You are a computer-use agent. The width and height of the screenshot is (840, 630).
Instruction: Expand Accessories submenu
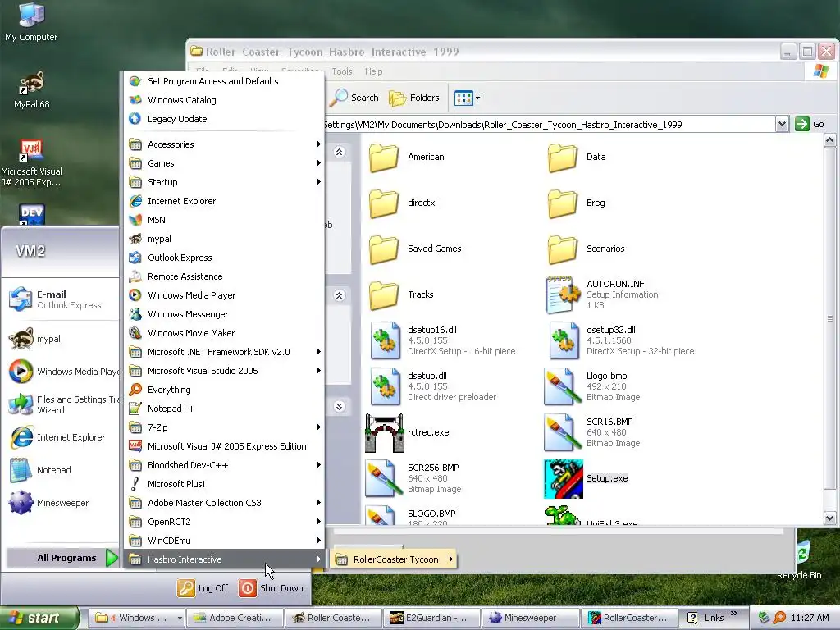(224, 144)
